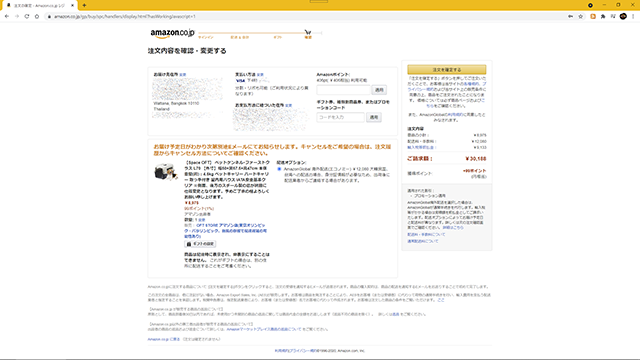The width and height of the screenshot is (640, 360).
Task: Click the orange extension icon in toolbar
Action: pos(593,16)
